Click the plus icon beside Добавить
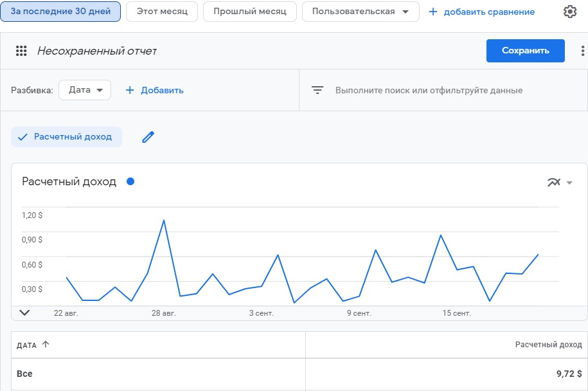The width and height of the screenshot is (588, 391). (x=130, y=90)
